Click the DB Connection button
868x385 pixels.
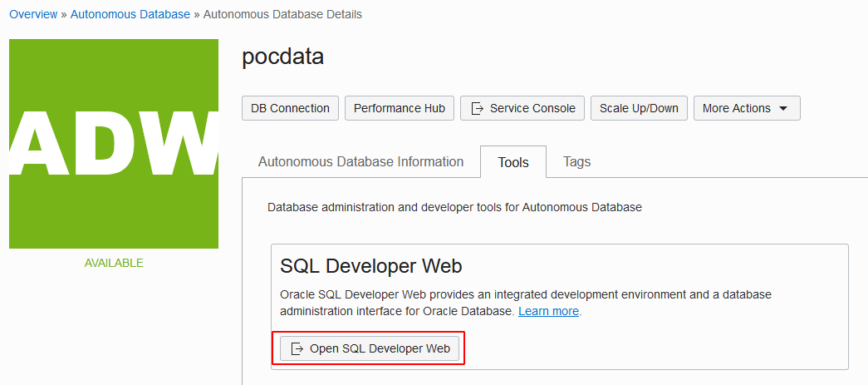pyautogui.click(x=290, y=108)
